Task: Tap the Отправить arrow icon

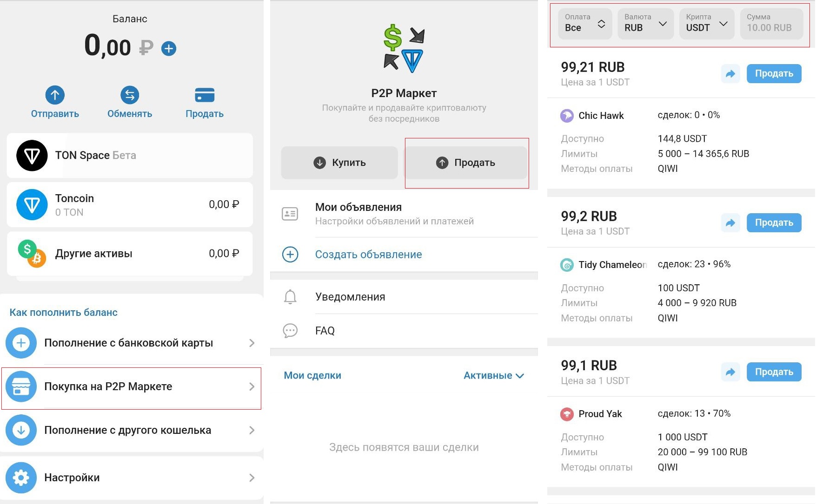Action: 55,95
